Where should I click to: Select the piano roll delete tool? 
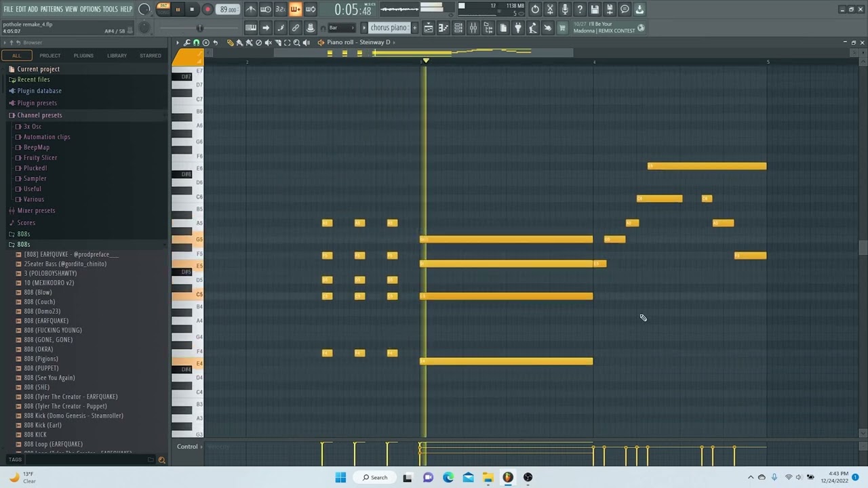(x=259, y=42)
